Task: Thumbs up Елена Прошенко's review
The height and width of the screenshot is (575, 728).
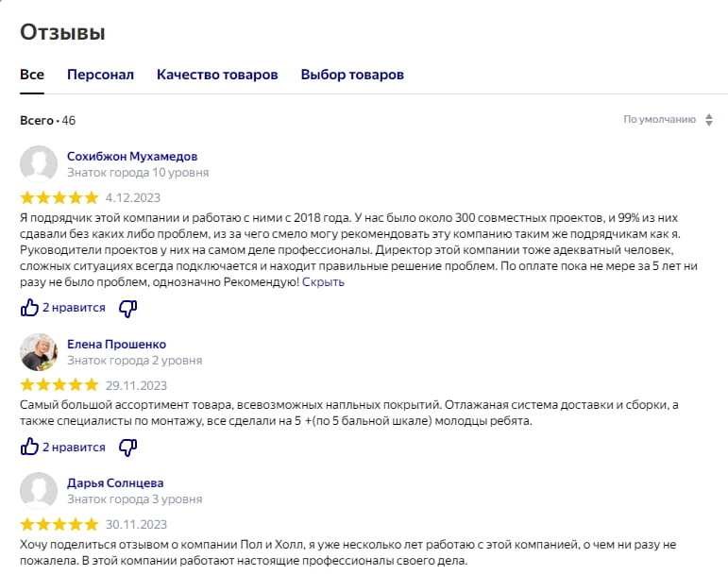Action: [x=29, y=447]
